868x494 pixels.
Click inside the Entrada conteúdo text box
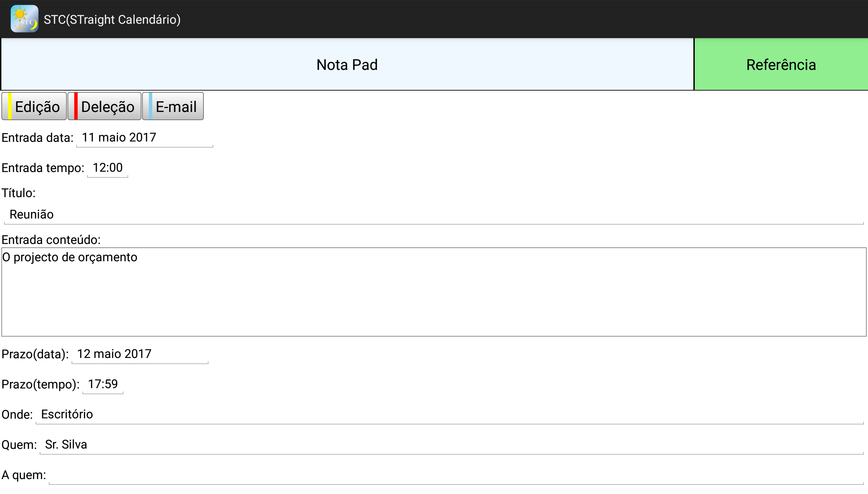433,292
